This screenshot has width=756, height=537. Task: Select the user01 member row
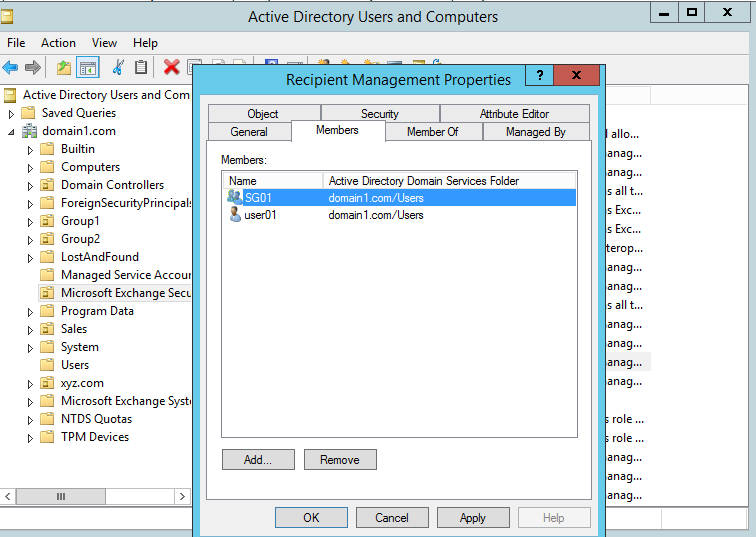point(400,215)
